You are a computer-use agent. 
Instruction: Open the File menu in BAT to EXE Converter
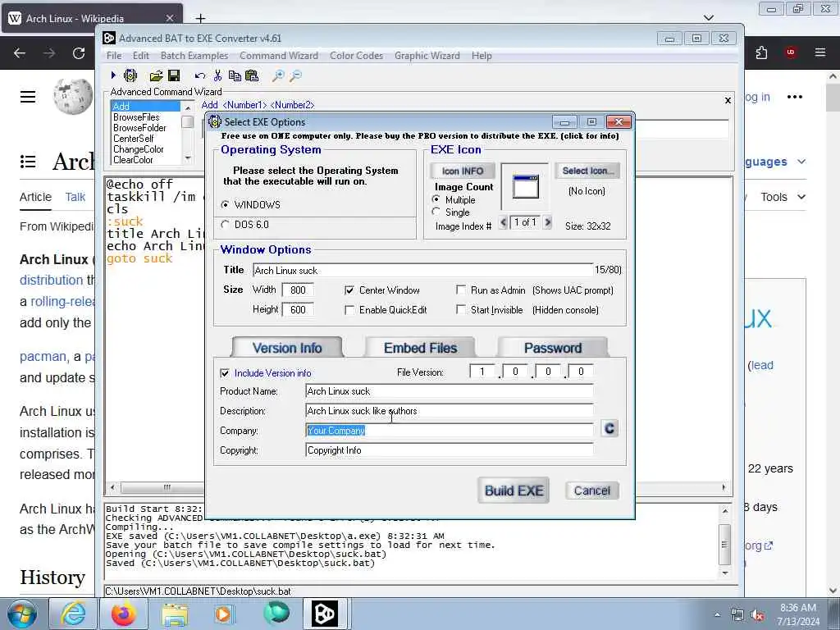coord(113,56)
